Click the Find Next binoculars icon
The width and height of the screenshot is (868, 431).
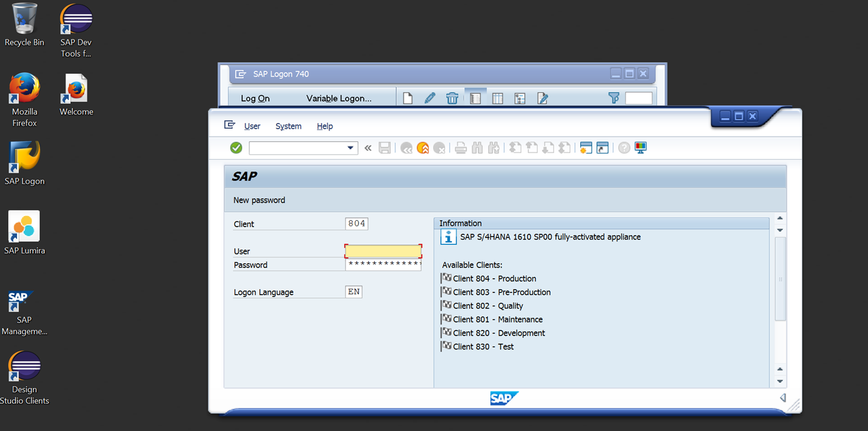[494, 148]
